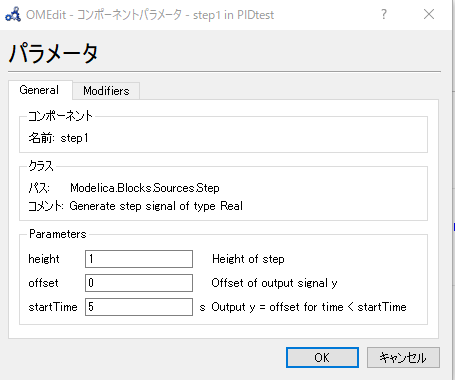Close the component parameters dialog
This screenshot has width=455, height=380.
[429, 14]
